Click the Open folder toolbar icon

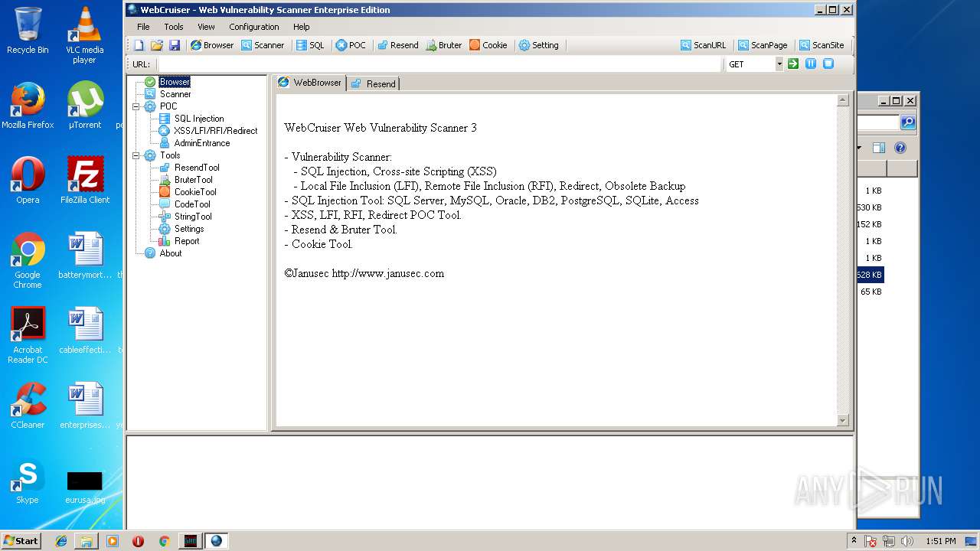tap(156, 45)
